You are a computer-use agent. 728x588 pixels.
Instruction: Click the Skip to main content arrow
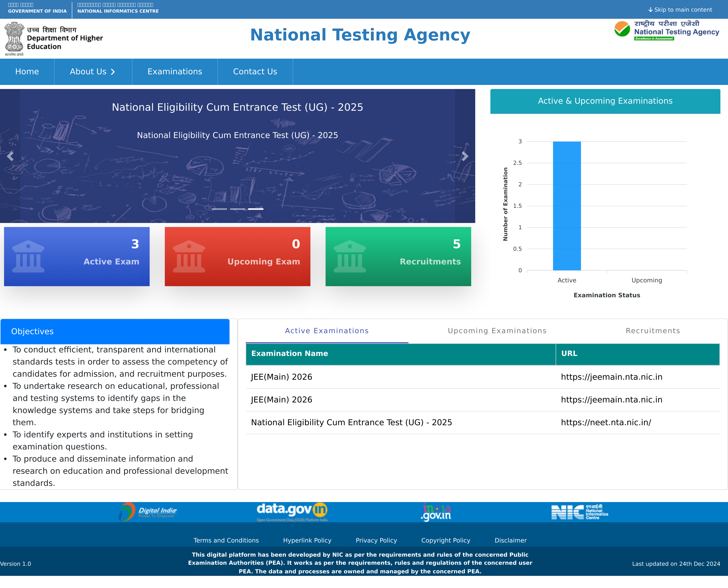(650, 10)
